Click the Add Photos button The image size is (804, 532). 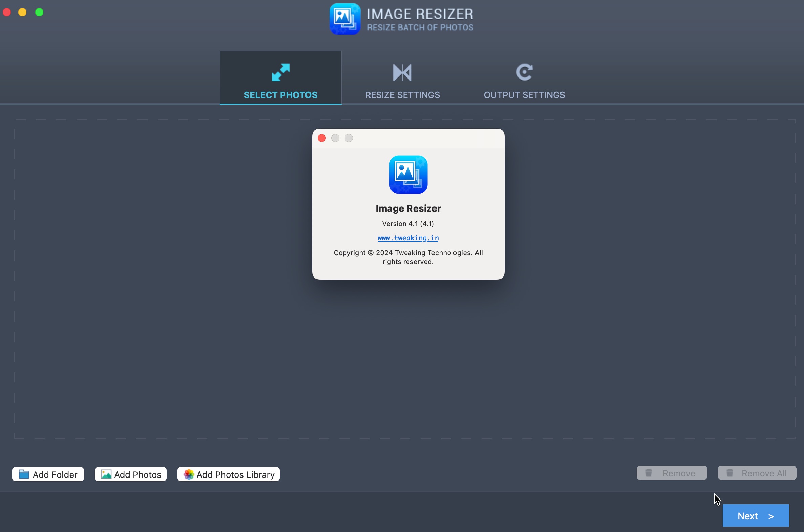[x=131, y=474]
